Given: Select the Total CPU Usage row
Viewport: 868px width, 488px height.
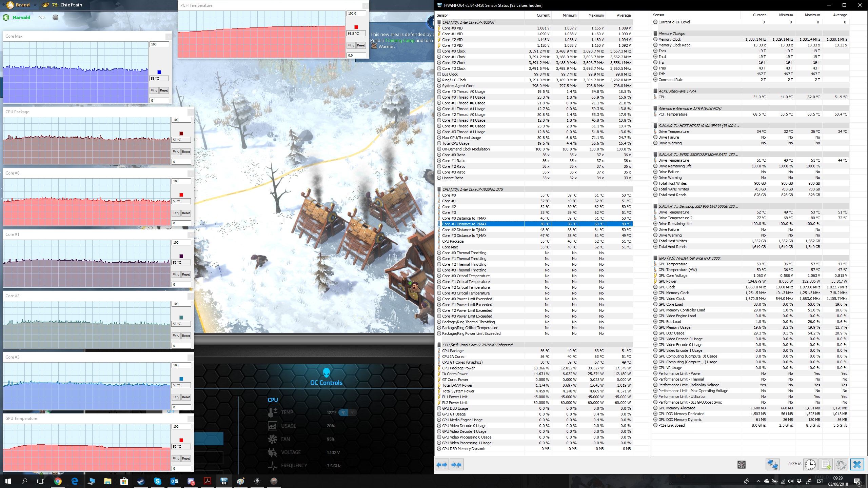Looking at the screenshot, I should point(534,143).
